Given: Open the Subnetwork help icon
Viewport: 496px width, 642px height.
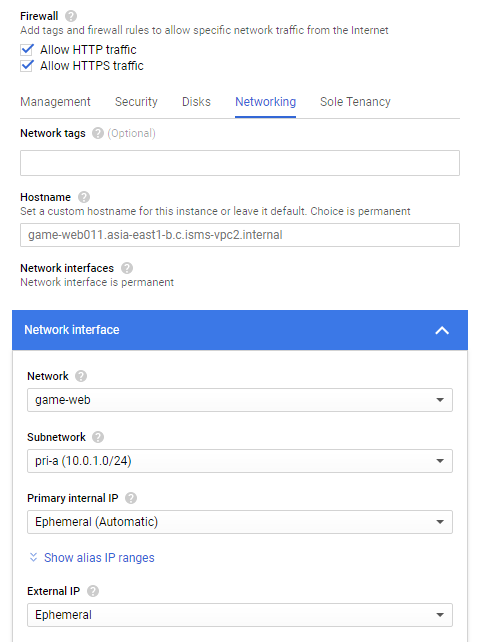Looking at the screenshot, I should (x=98, y=437).
